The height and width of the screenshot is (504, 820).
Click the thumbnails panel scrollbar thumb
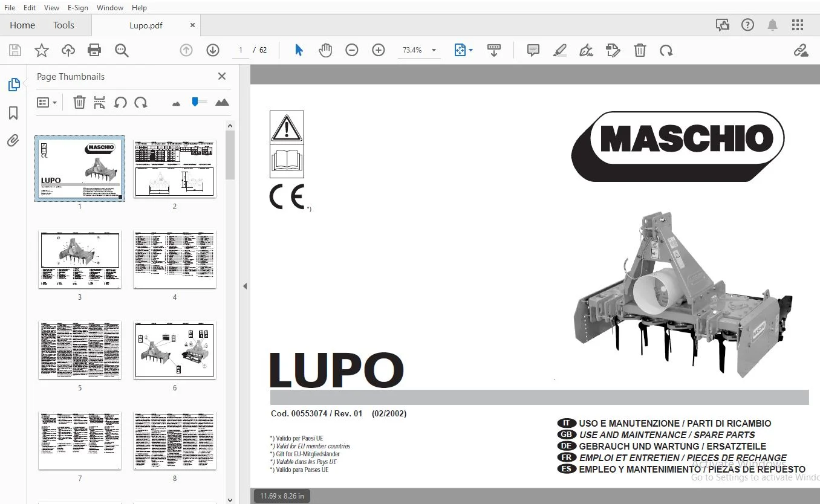[230, 155]
